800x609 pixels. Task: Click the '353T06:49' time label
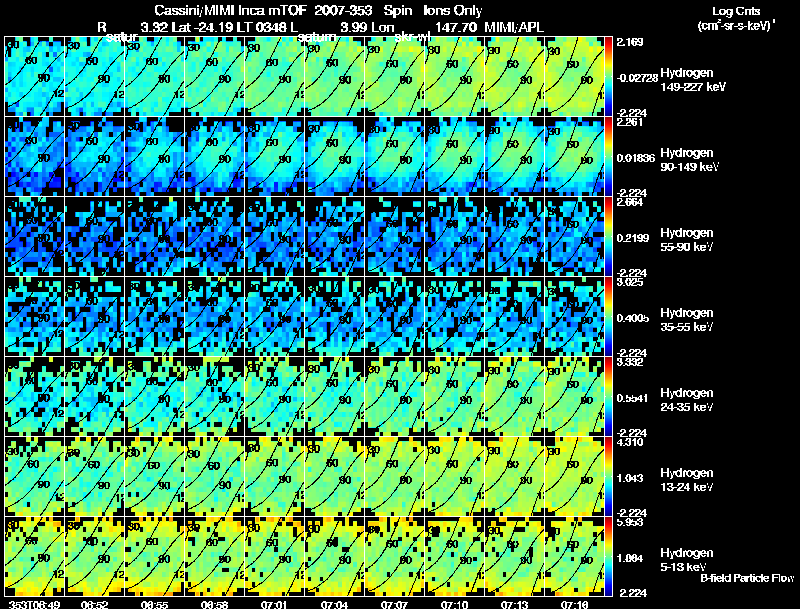click(34, 604)
